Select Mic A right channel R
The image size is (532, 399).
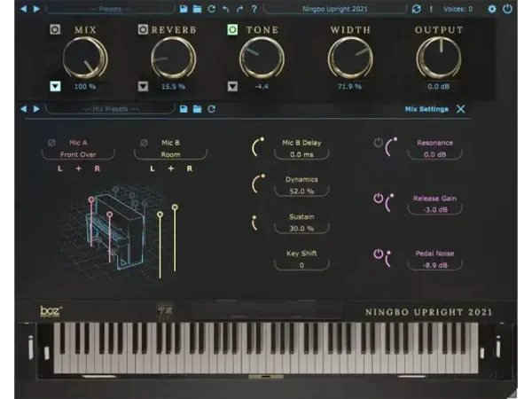[x=97, y=168]
